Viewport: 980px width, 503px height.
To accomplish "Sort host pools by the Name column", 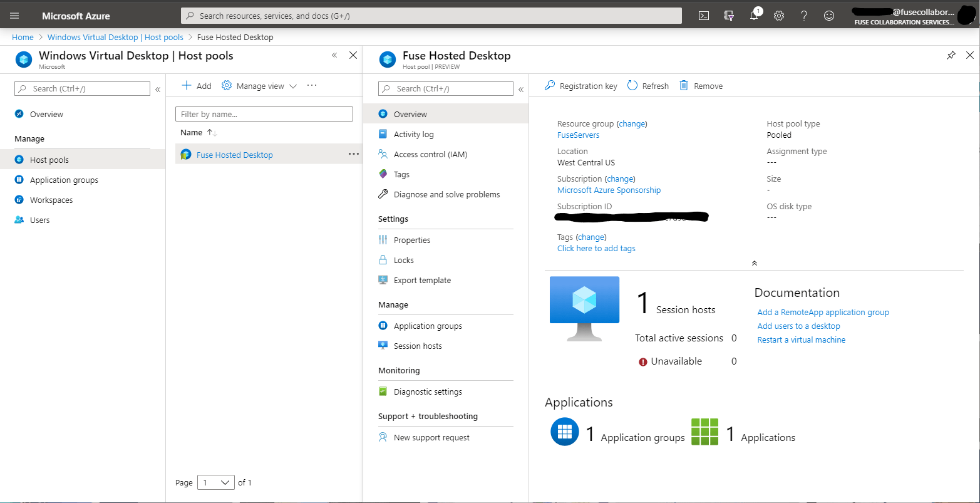I will 198,132.
